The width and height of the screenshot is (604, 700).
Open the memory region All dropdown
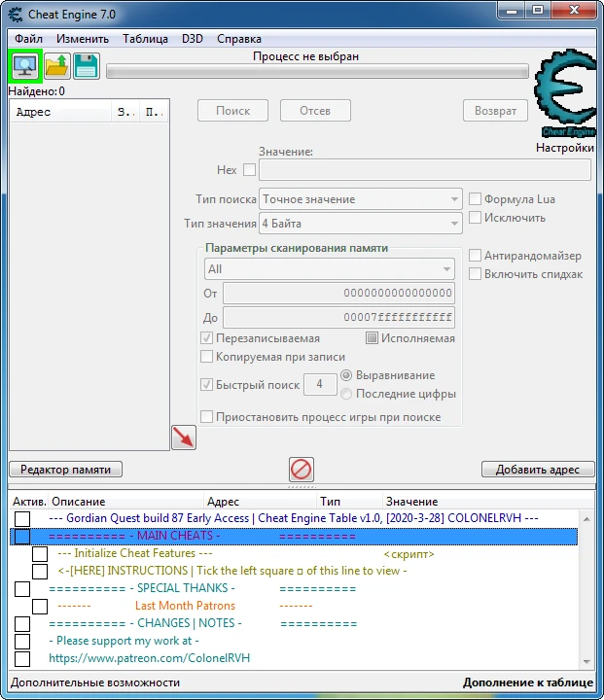tap(330, 269)
